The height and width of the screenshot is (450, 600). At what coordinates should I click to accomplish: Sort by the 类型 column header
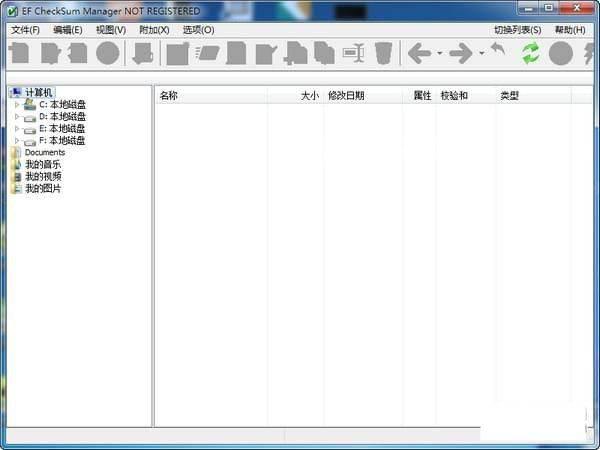(533, 95)
